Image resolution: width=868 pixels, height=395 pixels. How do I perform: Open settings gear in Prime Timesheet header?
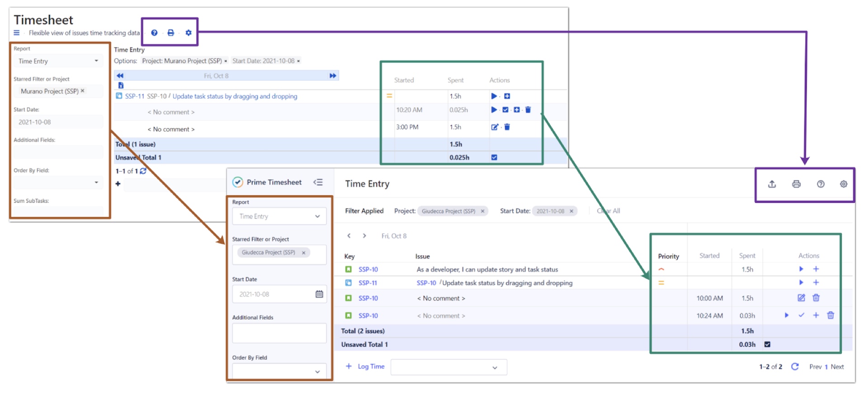(843, 184)
